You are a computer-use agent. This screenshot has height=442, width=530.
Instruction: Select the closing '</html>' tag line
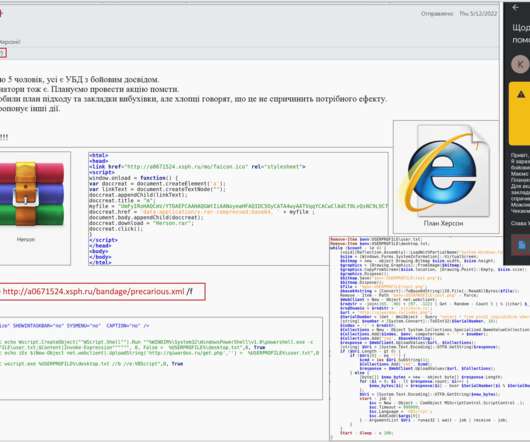click(100, 262)
